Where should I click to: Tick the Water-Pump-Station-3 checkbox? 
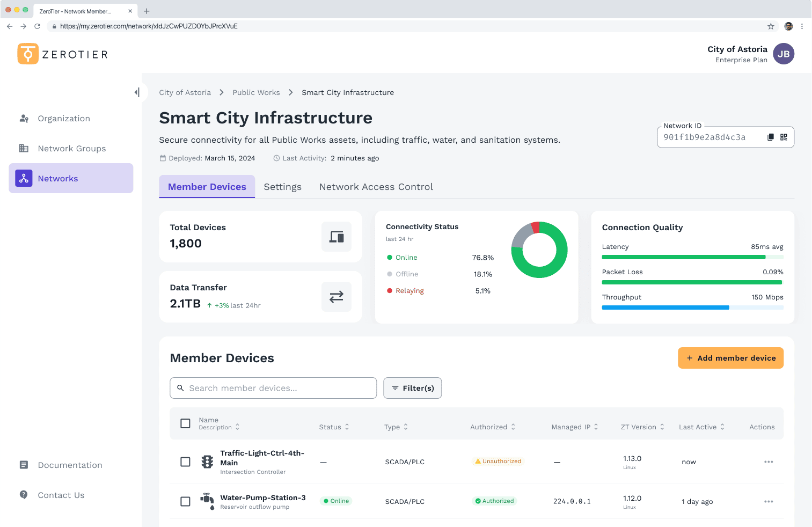click(185, 502)
